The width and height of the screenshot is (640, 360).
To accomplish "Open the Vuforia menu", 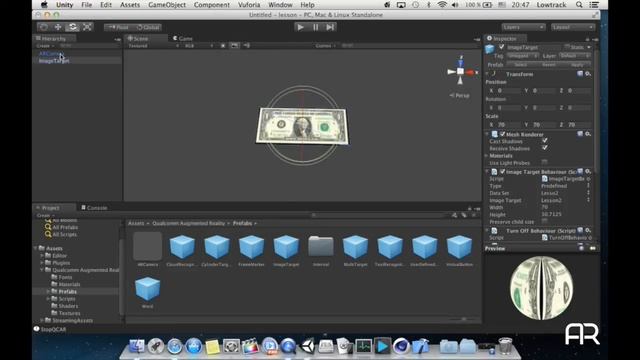I will (249, 5).
